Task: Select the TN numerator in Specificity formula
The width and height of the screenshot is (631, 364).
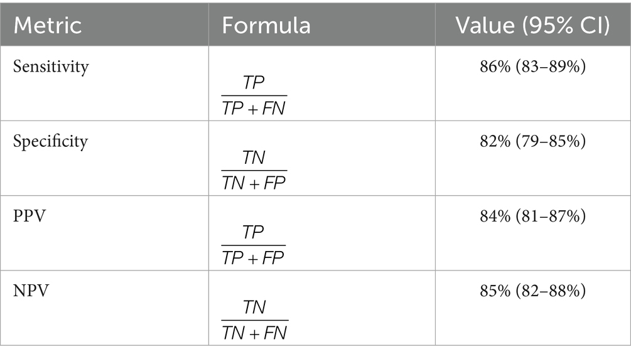Action: (x=254, y=158)
